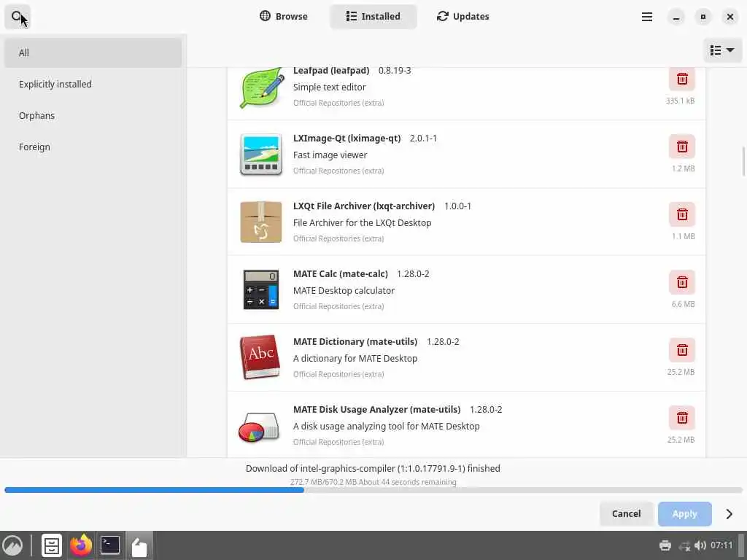Click the 'Fast image viewer' description
Viewport: 747px width, 560px height.
pyautogui.click(x=330, y=155)
